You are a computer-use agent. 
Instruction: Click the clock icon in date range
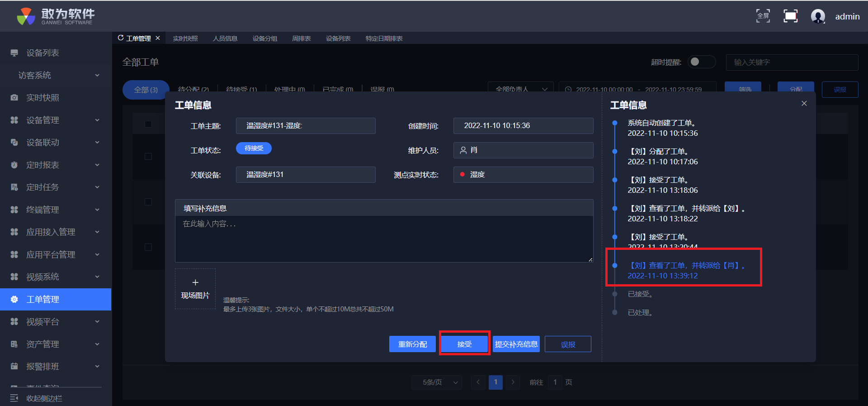(569, 90)
